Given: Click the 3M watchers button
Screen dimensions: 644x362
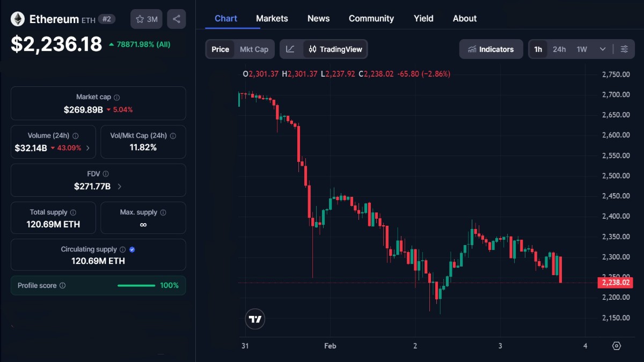Looking at the screenshot, I should click(146, 19).
